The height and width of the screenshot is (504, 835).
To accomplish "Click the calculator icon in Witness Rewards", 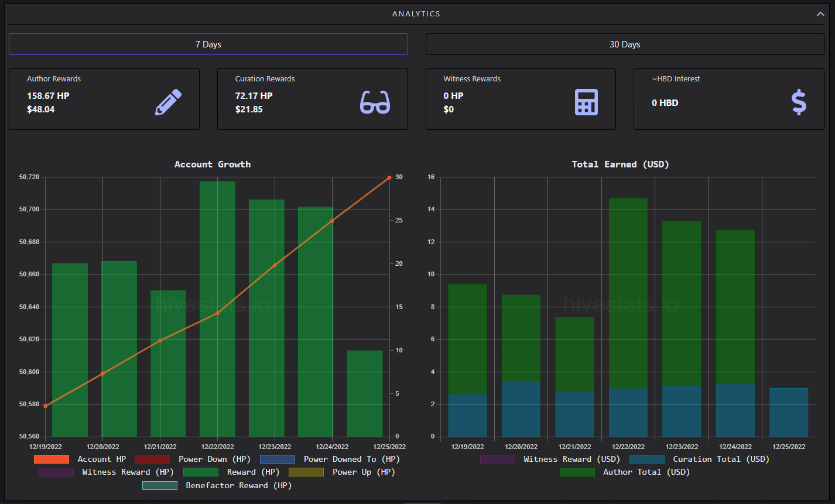I will pos(586,102).
